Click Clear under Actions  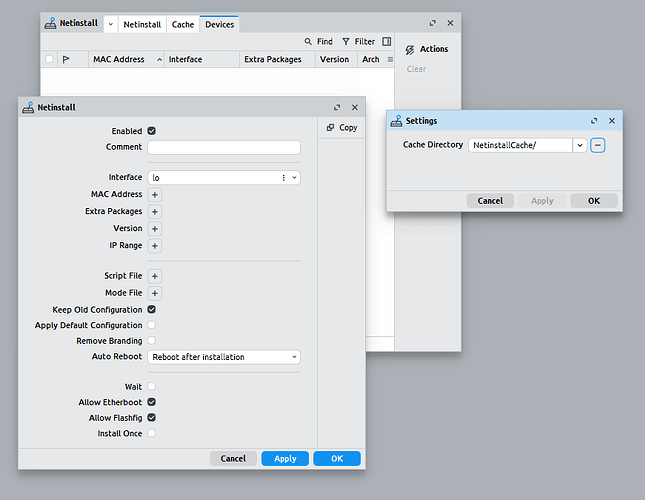point(416,69)
